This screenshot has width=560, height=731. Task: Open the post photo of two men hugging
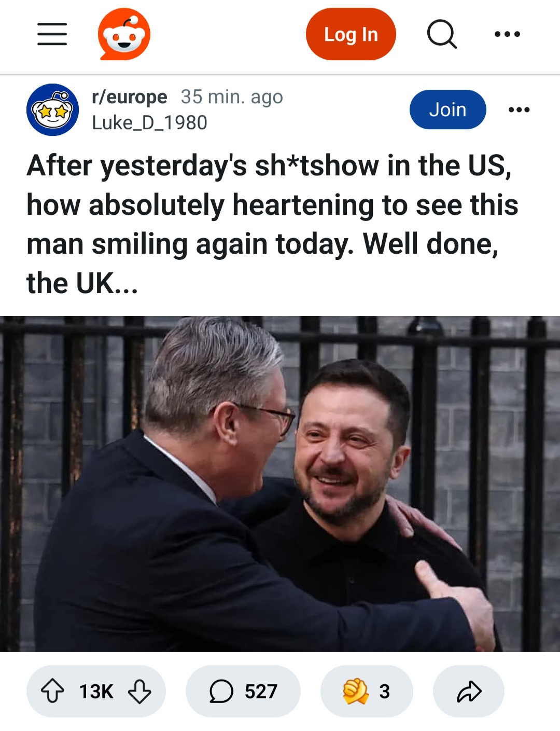coord(280,484)
